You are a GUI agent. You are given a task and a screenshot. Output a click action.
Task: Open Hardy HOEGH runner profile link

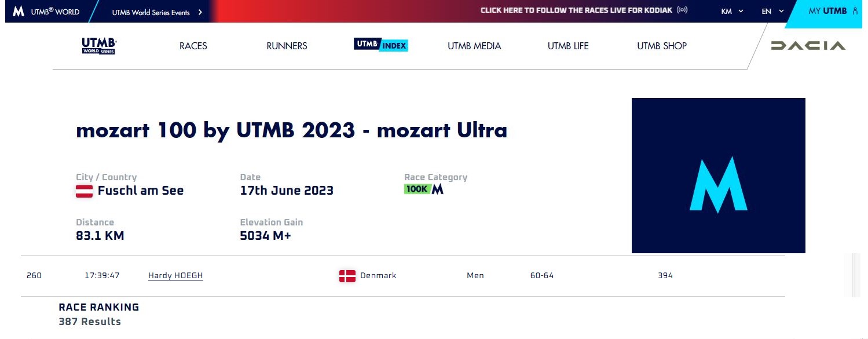pos(175,275)
